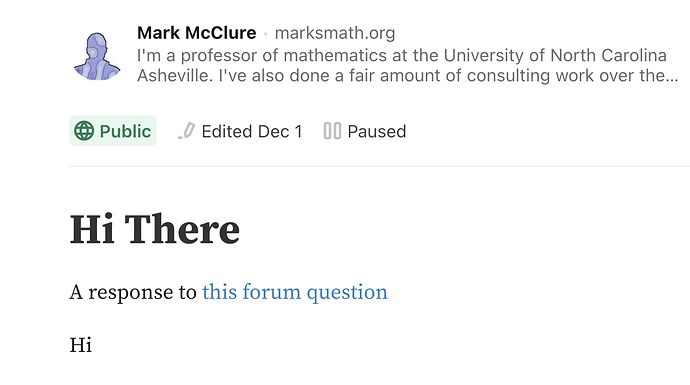Screen dimensions: 690x385
Task: Click the A response to text
Action: [x=133, y=292]
